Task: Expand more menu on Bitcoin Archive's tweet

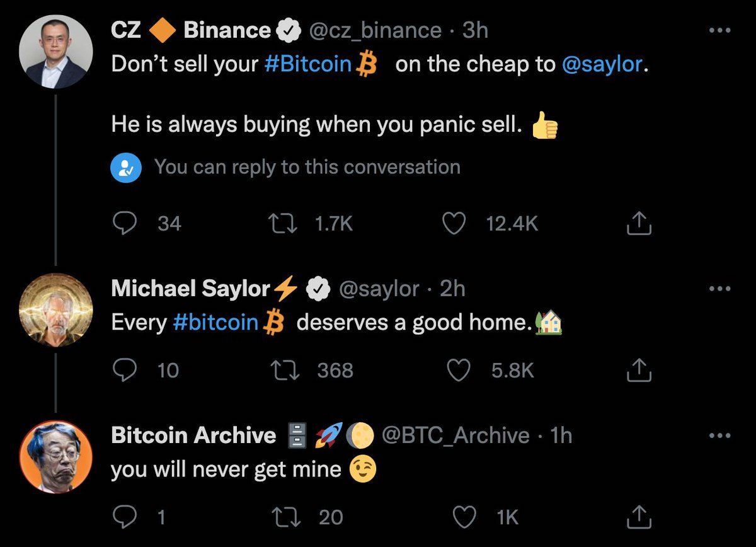Action: (718, 435)
